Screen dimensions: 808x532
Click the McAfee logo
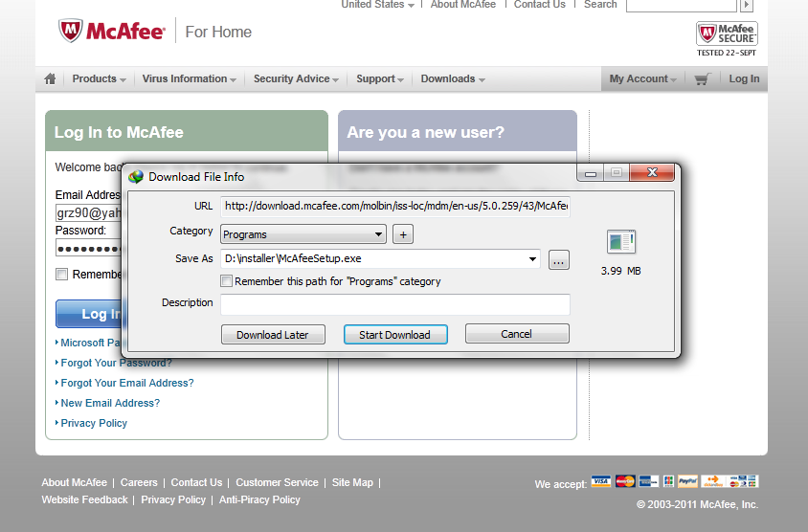coord(112,31)
